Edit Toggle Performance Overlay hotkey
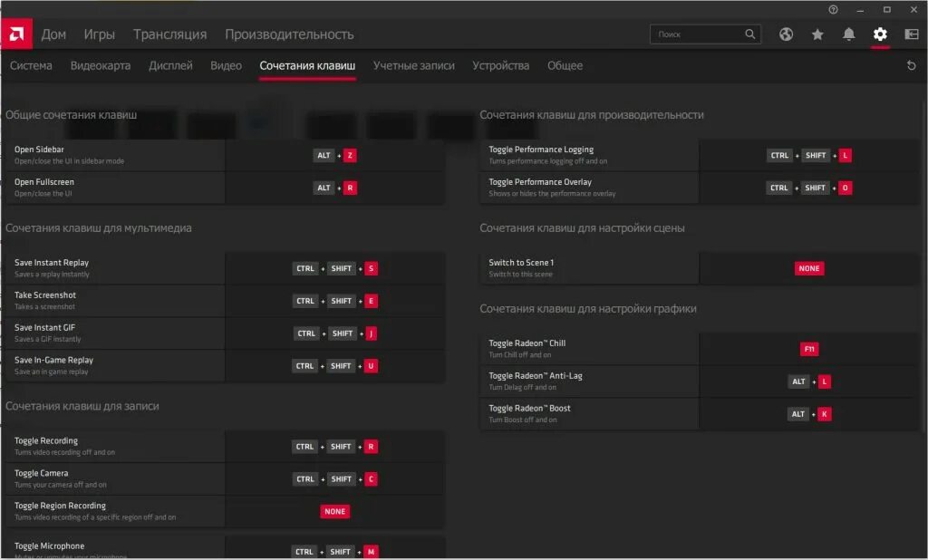 pyautogui.click(x=809, y=188)
